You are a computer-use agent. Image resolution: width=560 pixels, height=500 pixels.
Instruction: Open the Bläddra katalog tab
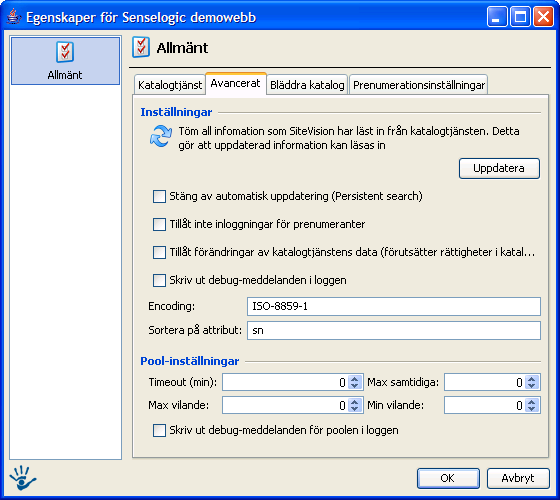coord(307,85)
